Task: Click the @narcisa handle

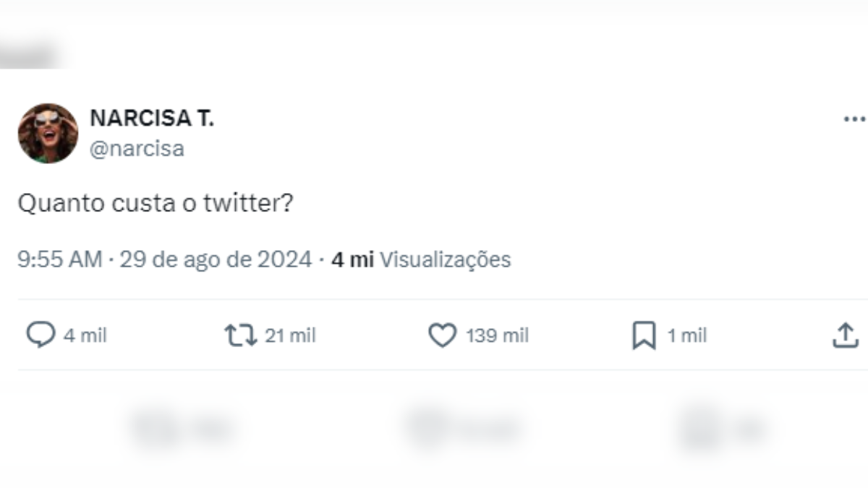Action: pos(137,149)
